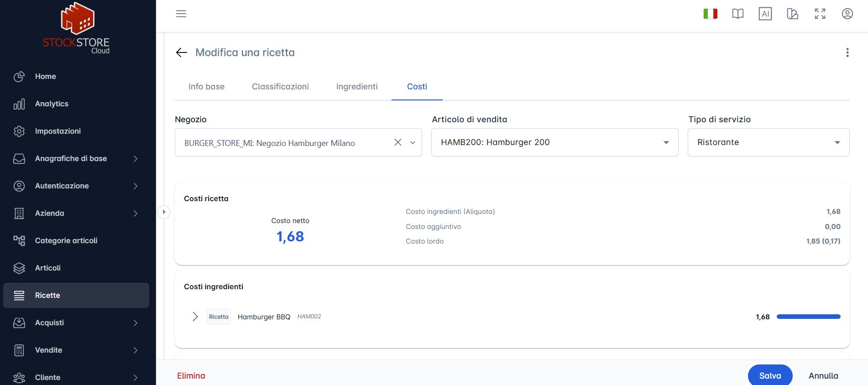Image resolution: width=868 pixels, height=385 pixels.
Task: Click the Italian flag language icon
Action: point(711,14)
